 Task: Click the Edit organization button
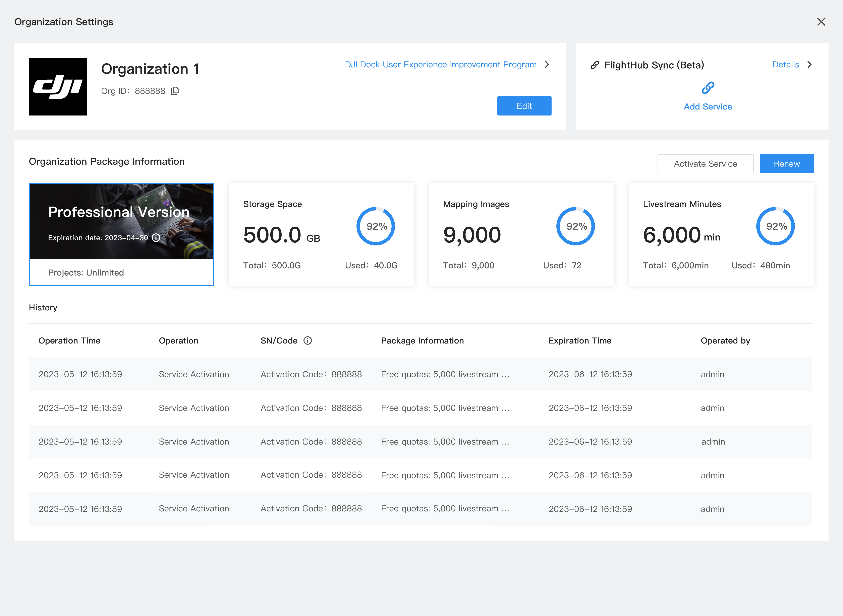524,106
